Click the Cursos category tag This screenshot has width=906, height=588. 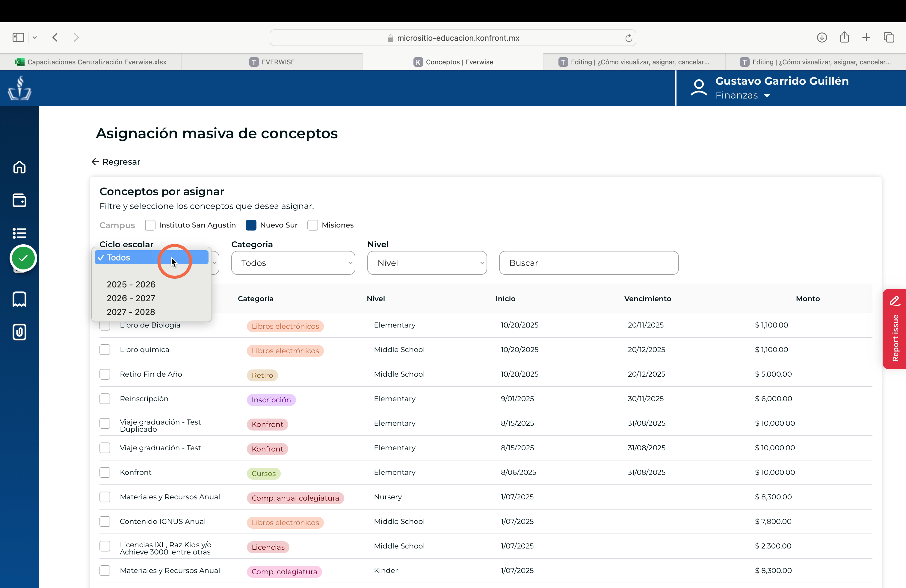tap(263, 474)
